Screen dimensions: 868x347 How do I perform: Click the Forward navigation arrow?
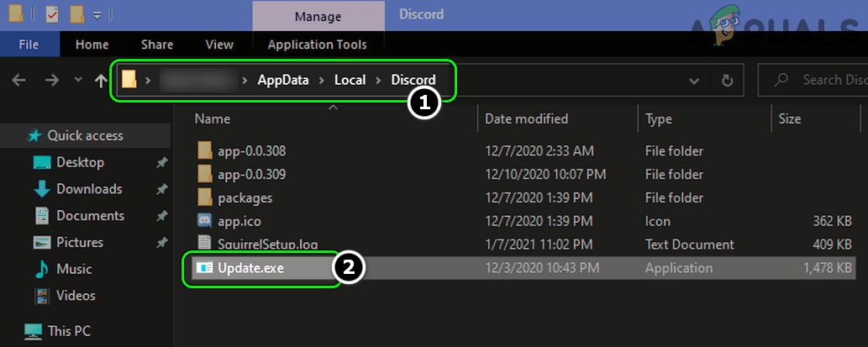click(x=51, y=81)
